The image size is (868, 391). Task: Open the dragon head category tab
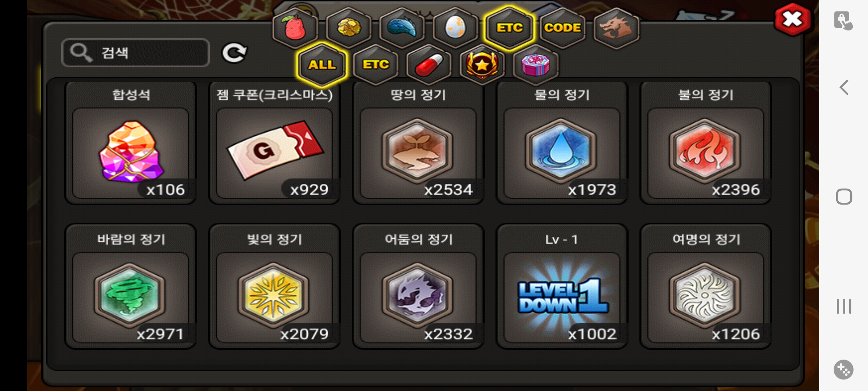[616, 28]
